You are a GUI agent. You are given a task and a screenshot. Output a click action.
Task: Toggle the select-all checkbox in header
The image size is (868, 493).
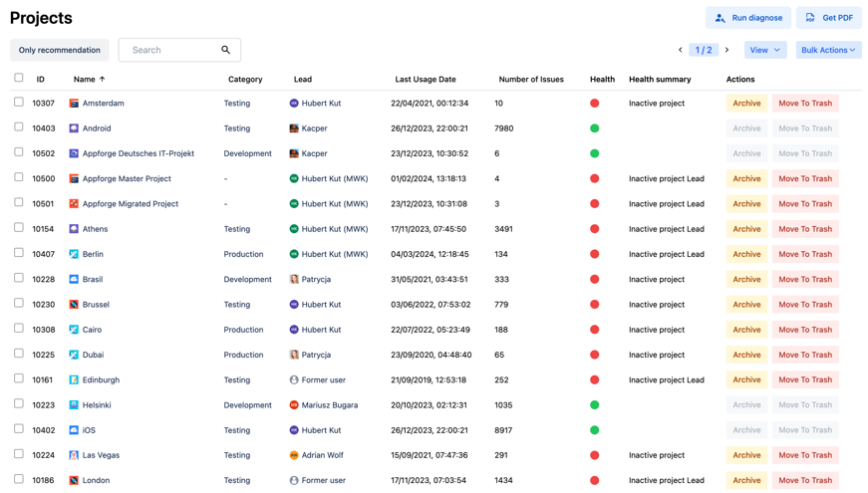coord(19,78)
